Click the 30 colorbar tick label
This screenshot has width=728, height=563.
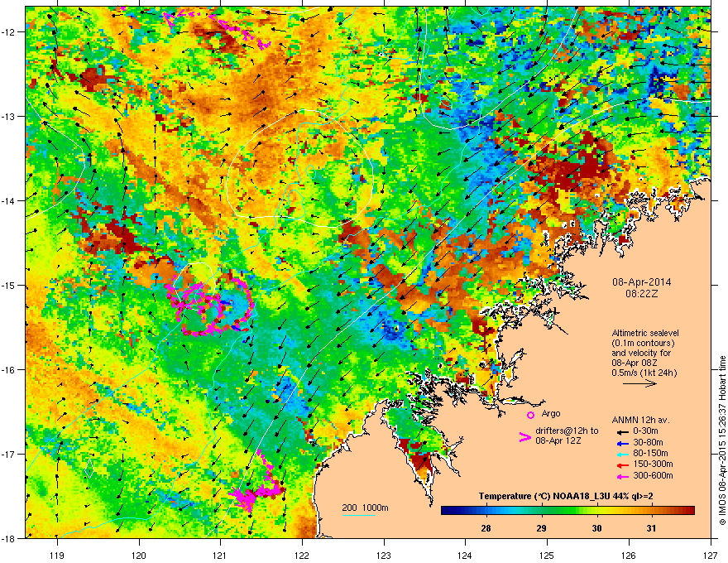596,528
